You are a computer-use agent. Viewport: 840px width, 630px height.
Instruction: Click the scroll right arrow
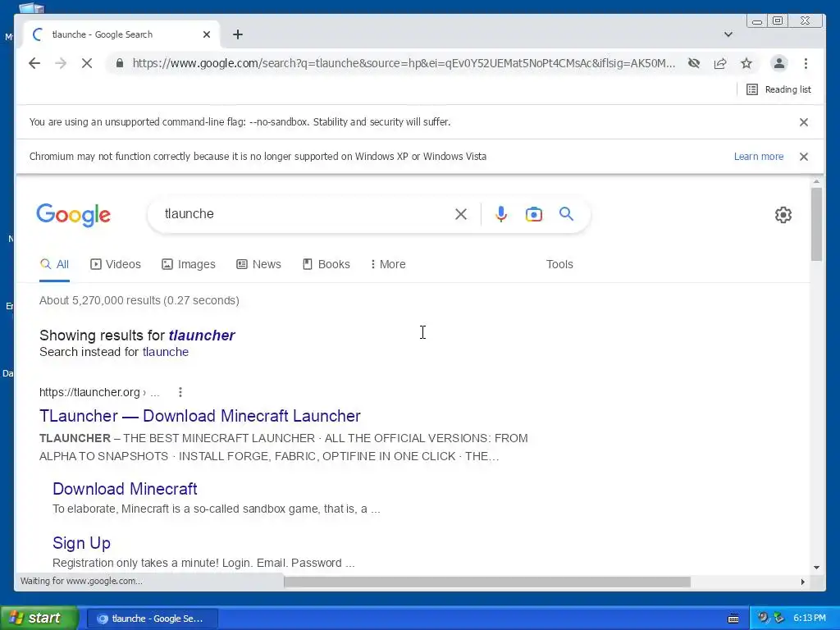tap(802, 582)
